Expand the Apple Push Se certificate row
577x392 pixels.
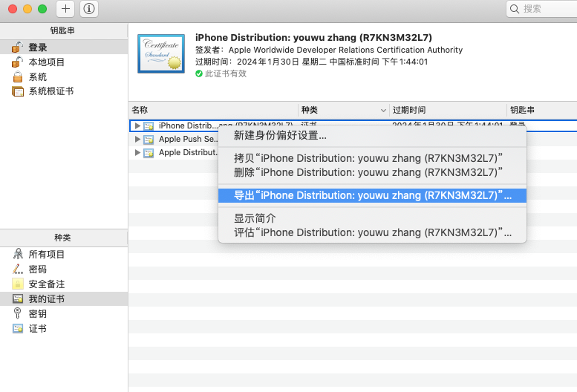coord(137,139)
